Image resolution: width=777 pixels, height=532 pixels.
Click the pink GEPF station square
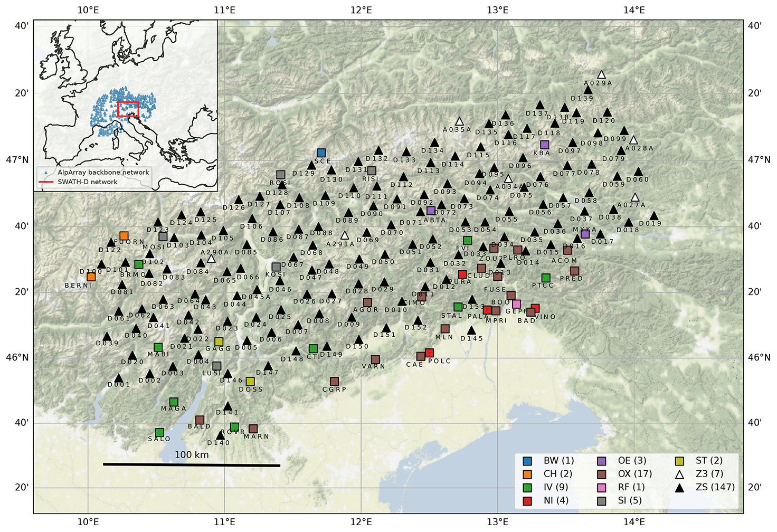click(x=517, y=304)
